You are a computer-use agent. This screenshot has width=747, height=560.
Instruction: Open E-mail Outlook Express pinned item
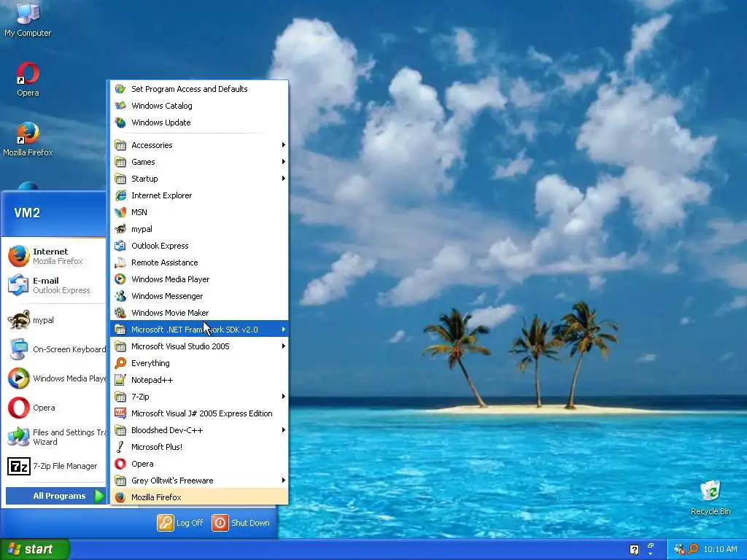coord(55,285)
